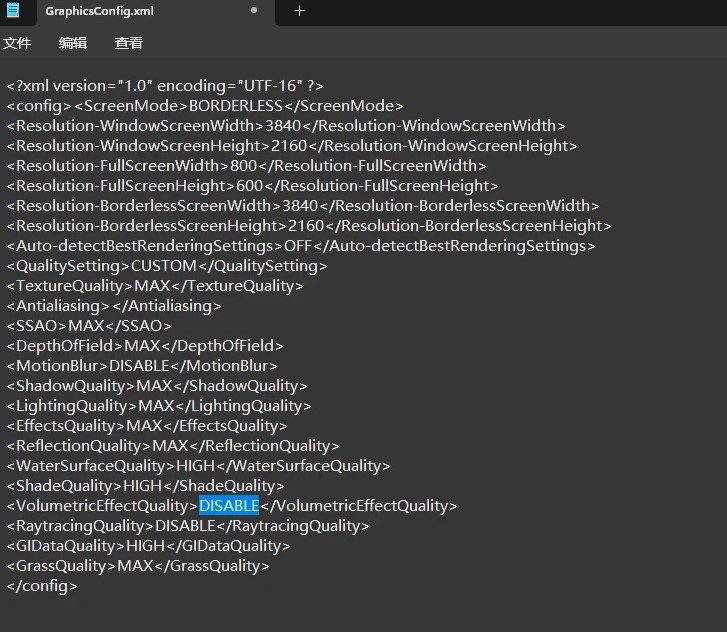Open a new tab with the plus button
Screen dimensions: 727x632
(x=299, y=11)
